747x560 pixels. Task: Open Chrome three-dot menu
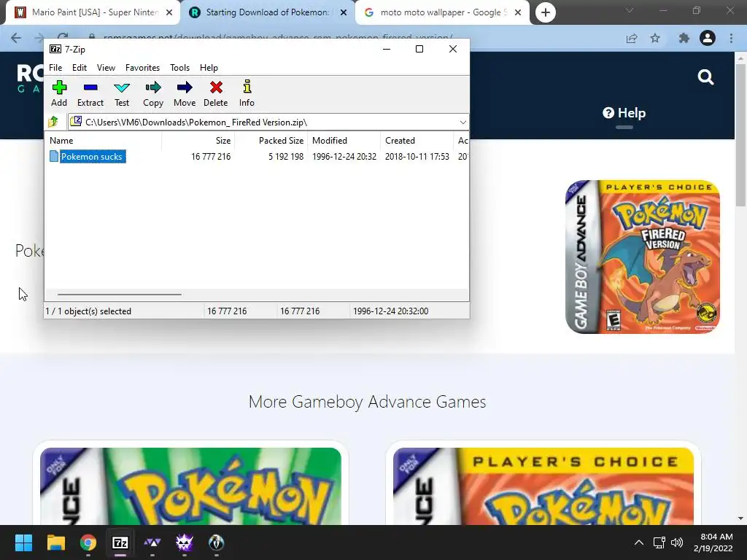click(x=731, y=38)
